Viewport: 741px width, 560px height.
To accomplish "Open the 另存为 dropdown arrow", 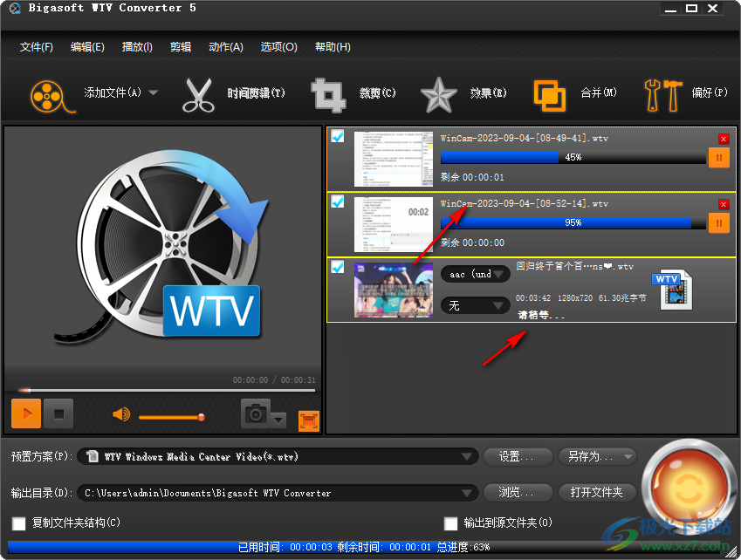I will (x=628, y=456).
